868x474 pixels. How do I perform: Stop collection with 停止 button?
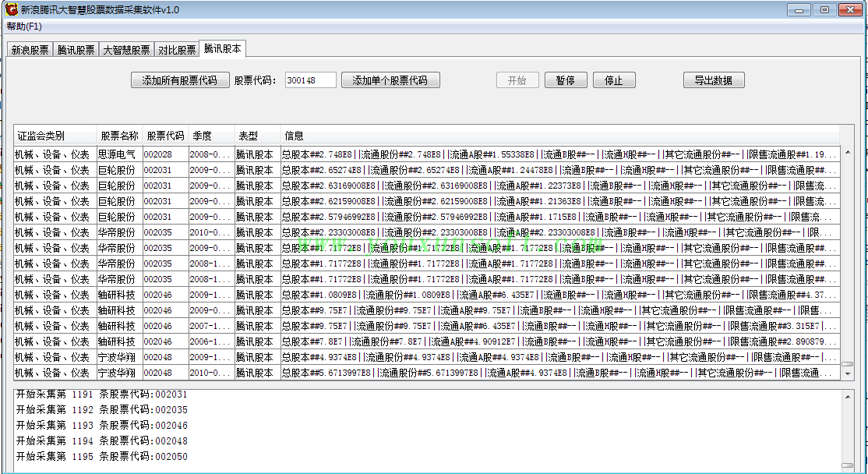(x=613, y=80)
